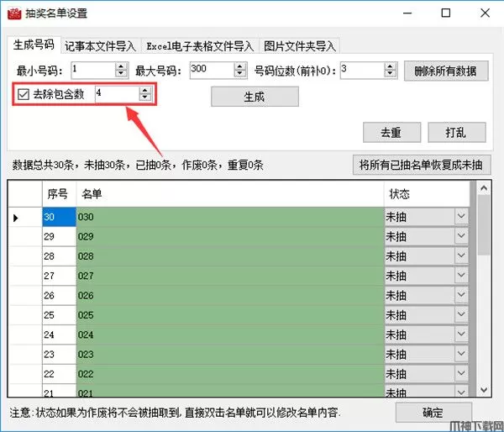Image resolution: width=504 pixels, height=432 pixels.
Task: Open the Excel电子表格文件导入 tab
Action: tap(200, 46)
